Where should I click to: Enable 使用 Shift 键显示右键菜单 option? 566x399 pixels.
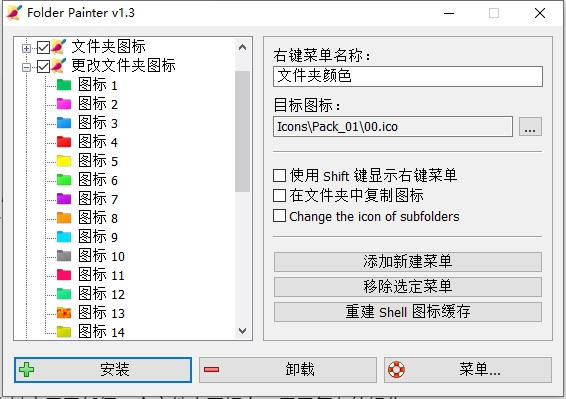pos(279,176)
